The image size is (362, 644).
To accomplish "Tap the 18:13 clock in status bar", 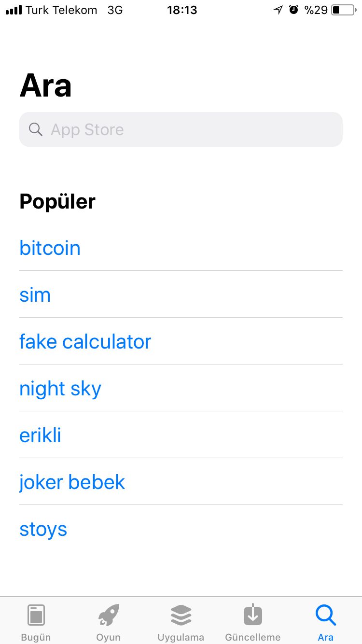I will [182, 10].
